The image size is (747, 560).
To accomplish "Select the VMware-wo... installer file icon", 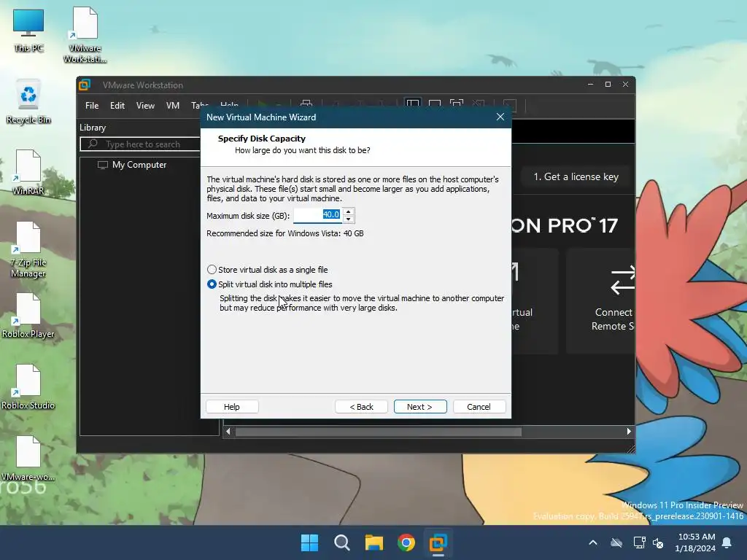I will [x=28, y=459].
